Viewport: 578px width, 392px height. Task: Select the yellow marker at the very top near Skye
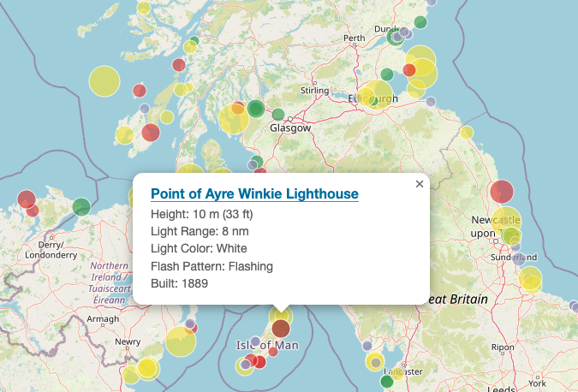point(144,8)
